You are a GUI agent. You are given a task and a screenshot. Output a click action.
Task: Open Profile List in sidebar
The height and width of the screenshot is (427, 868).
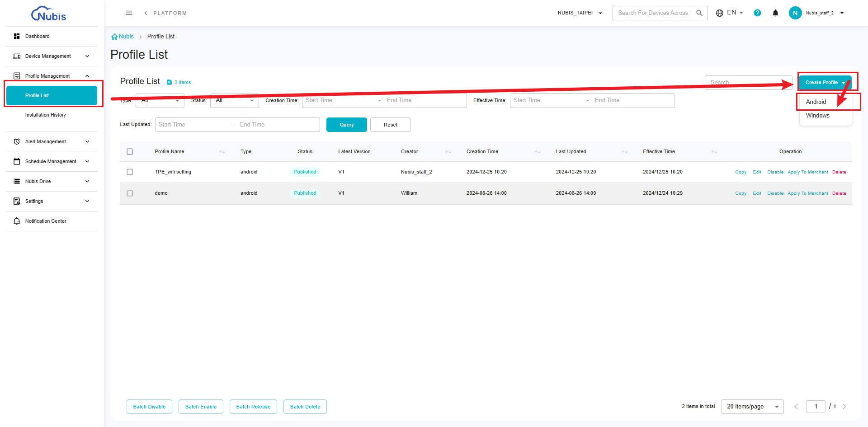[x=52, y=95]
